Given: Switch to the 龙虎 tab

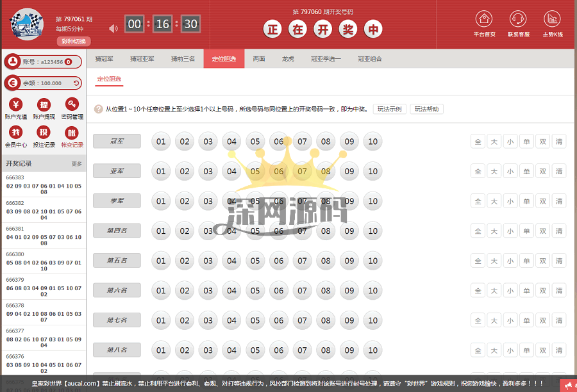Looking at the screenshot, I should [288, 59].
